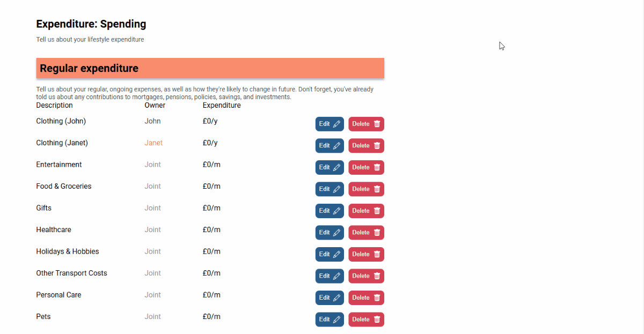Click trash icon for Other Transport Costs
Image resolution: width=644 pixels, height=334 pixels.
[377, 276]
